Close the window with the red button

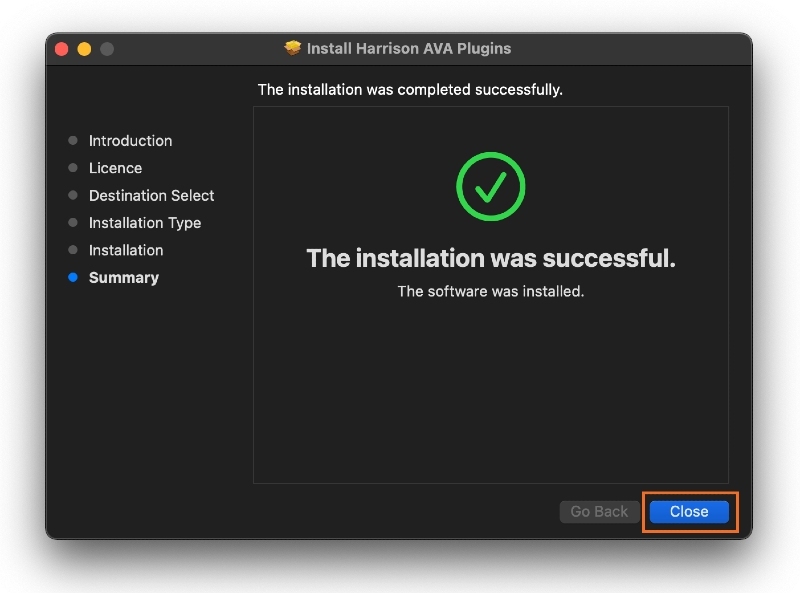(62, 49)
